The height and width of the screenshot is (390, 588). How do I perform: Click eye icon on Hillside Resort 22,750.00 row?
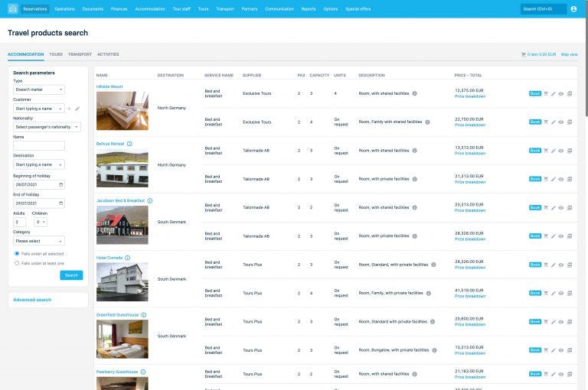click(x=561, y=122)
